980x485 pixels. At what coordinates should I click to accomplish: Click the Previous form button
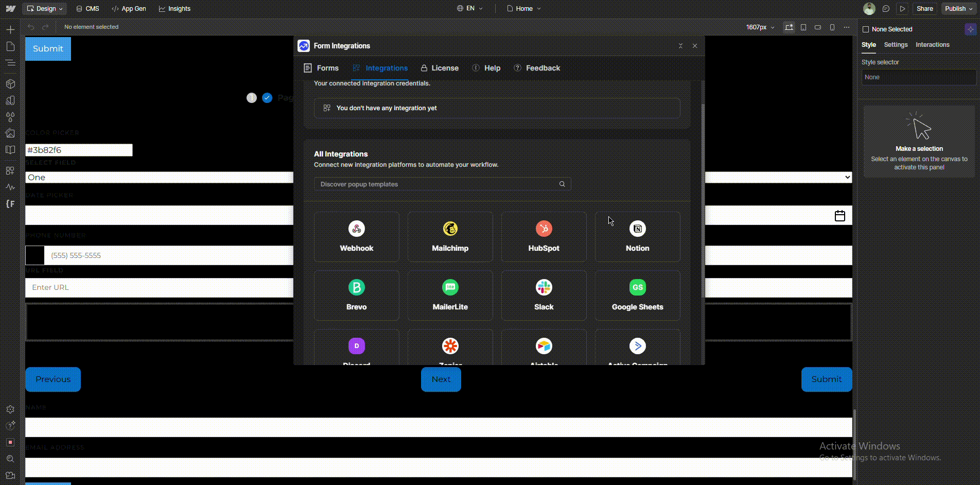53,379
